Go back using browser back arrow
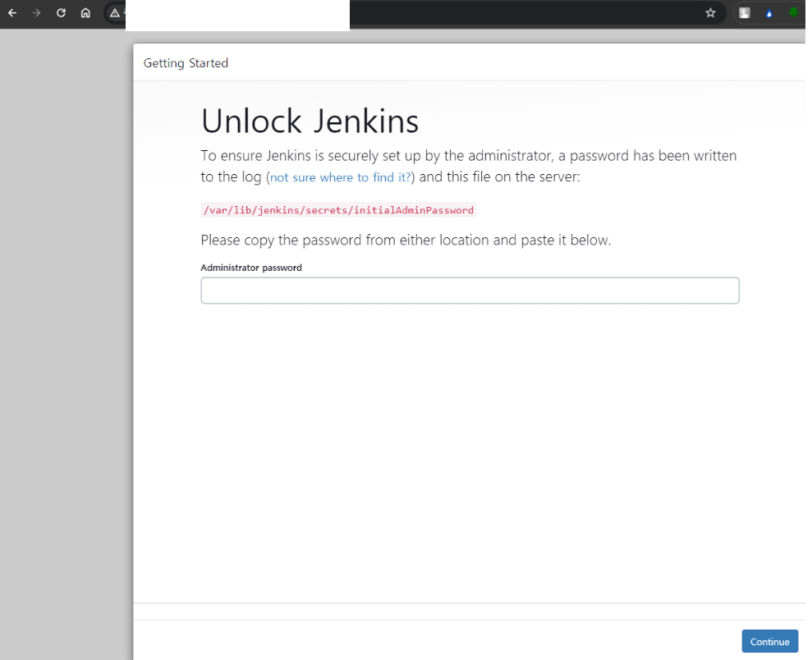 (x=12, y=13)
